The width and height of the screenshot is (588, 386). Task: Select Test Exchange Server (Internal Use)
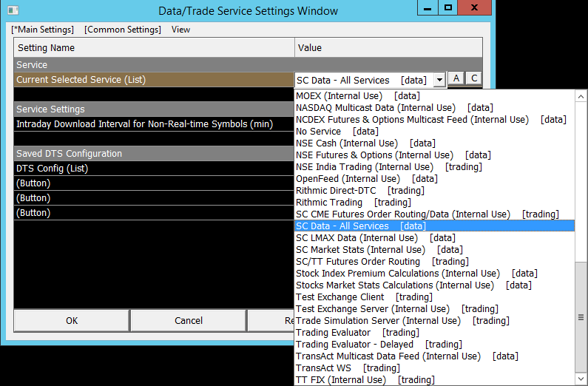click(x=435, y=309)
